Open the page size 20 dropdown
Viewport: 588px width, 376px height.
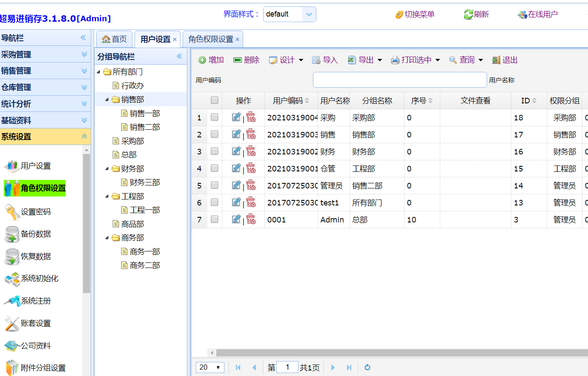coord(210,367)
